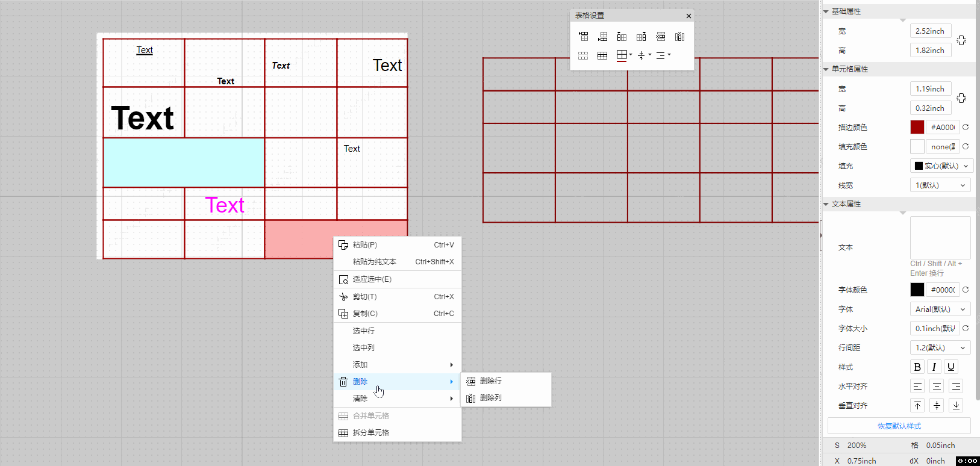Collapse the 文本属性 section
Viewport: 980px width, 466px height.
[826, 204]
